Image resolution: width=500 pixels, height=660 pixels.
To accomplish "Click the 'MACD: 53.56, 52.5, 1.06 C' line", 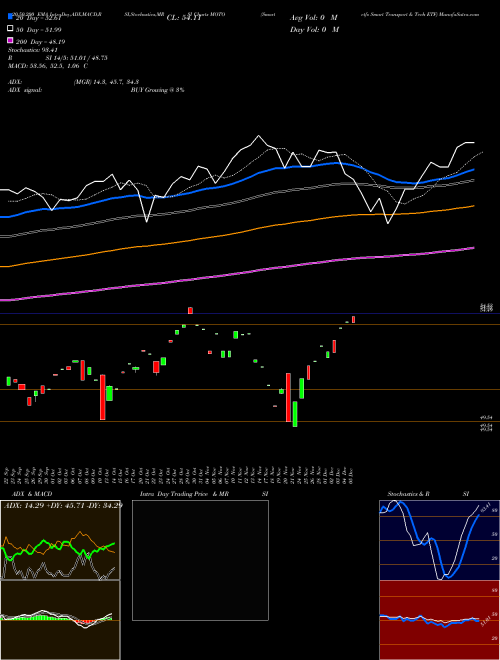I will pyautogui.click(x=48, y=66).
